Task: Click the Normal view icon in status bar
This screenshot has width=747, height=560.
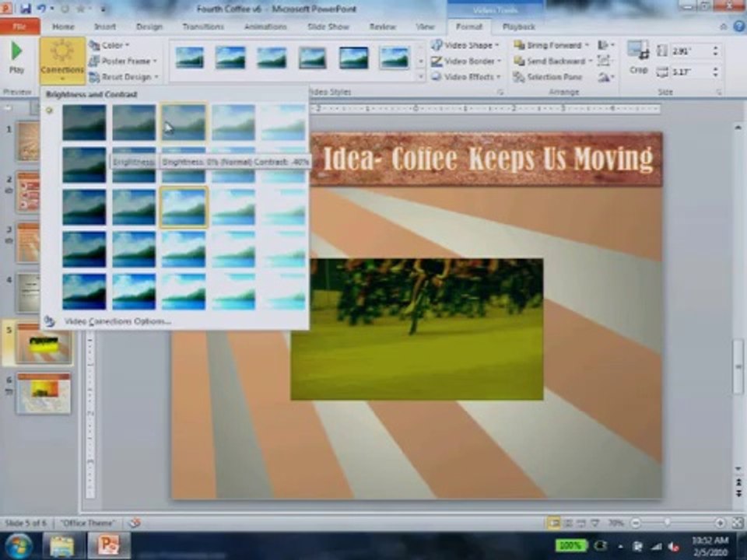Action: click(x=553, y=523)
